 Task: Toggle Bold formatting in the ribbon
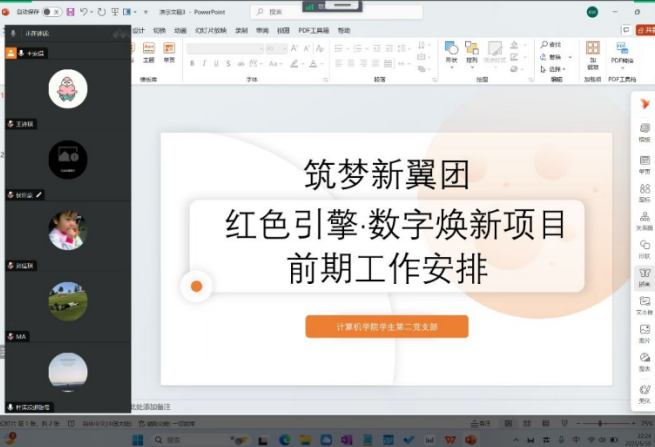pos(191,63)
